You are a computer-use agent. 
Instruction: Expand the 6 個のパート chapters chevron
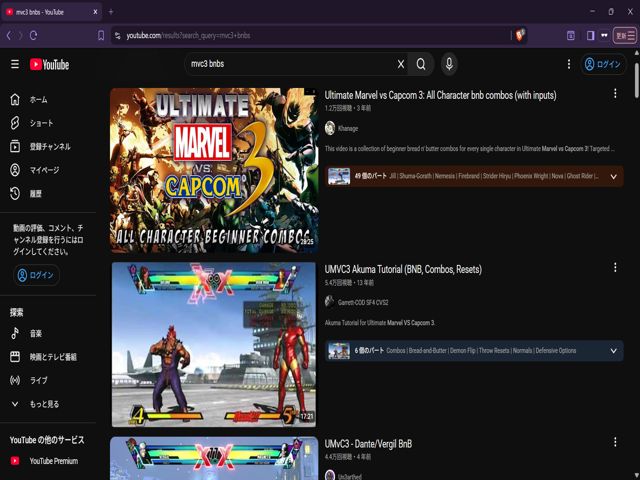[x=613, y=351]
